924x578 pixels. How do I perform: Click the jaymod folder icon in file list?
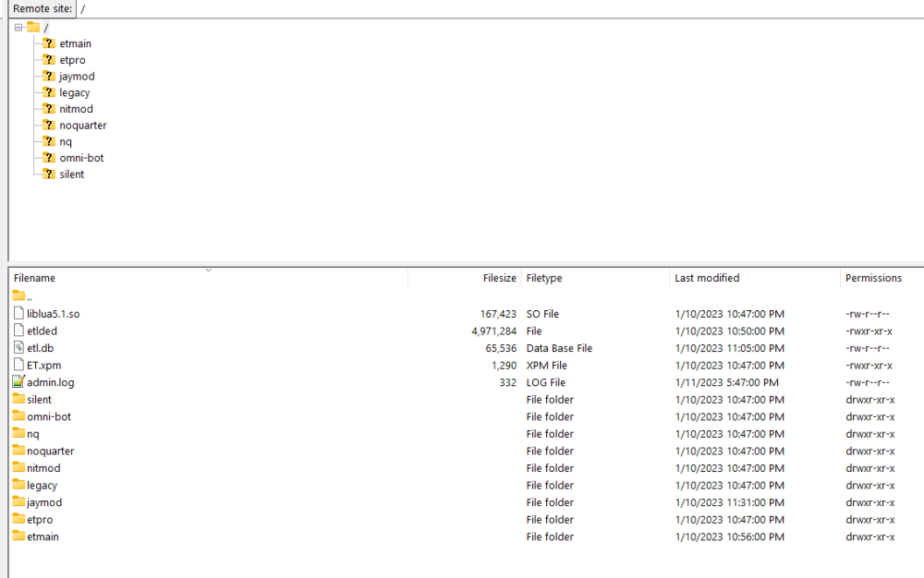[x=19, y=502]
